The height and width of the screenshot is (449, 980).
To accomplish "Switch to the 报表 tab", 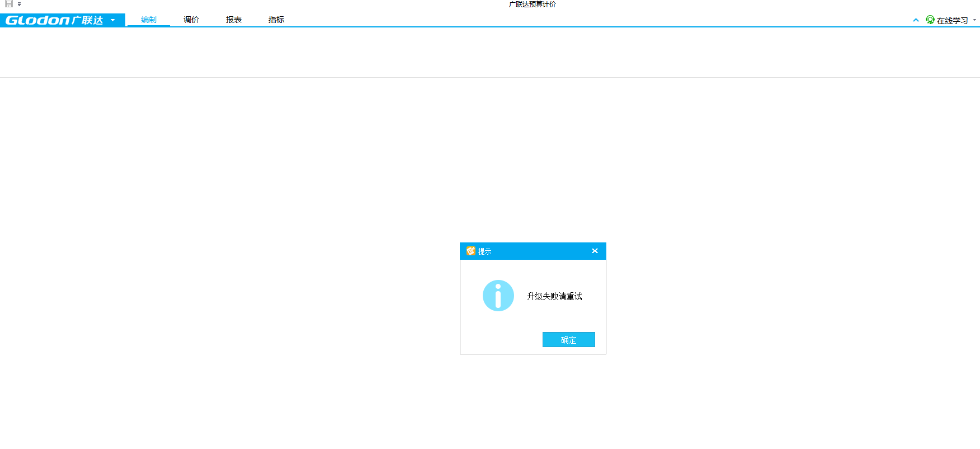I will pyautogui.click(x=234, y=20).
